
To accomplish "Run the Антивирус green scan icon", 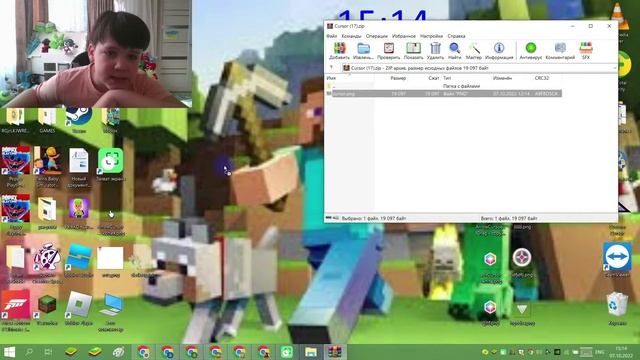I will 531,51.
